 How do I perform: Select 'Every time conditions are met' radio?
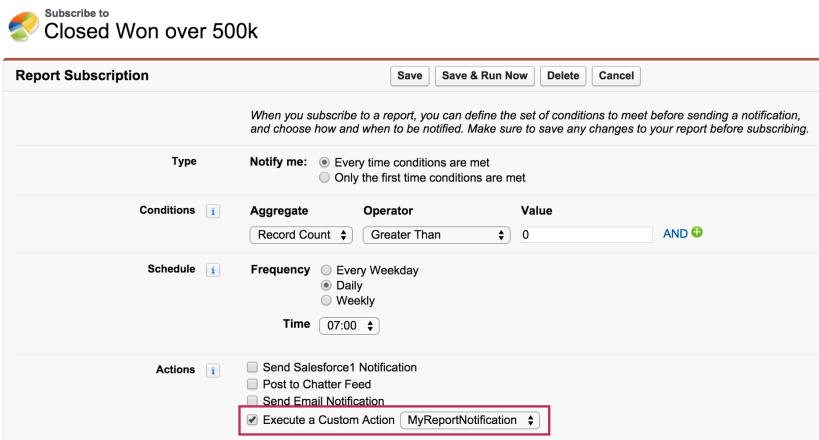pos(324,162)
